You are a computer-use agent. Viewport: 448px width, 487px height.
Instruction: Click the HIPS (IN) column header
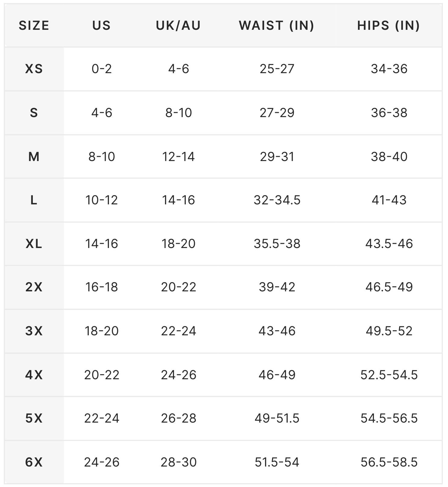[x=389, y=26]
